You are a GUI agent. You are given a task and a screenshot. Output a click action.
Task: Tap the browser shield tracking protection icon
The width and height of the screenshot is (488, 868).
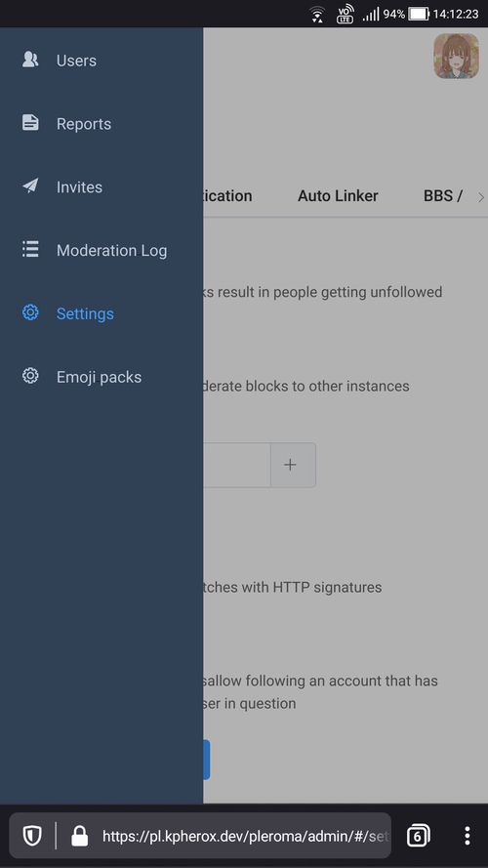[32, 836]
